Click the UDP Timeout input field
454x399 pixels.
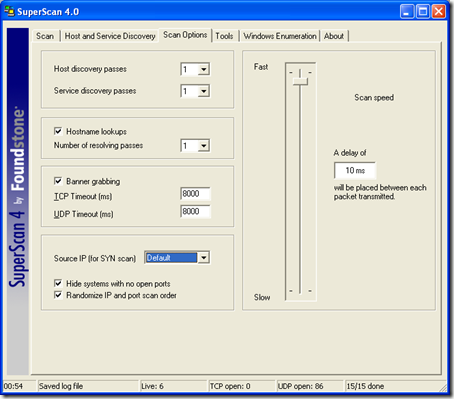(x=195, y=211)
